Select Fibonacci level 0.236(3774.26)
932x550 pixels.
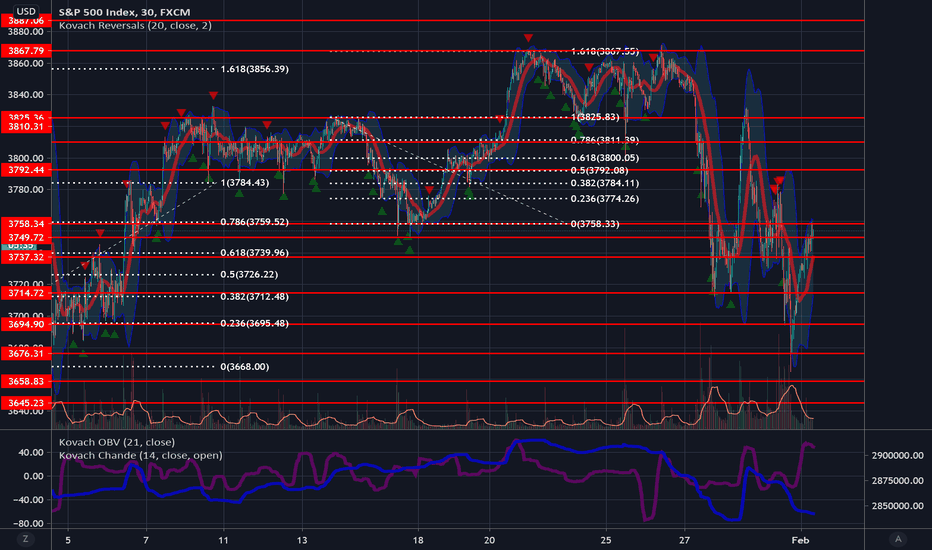tap(605, 199)
